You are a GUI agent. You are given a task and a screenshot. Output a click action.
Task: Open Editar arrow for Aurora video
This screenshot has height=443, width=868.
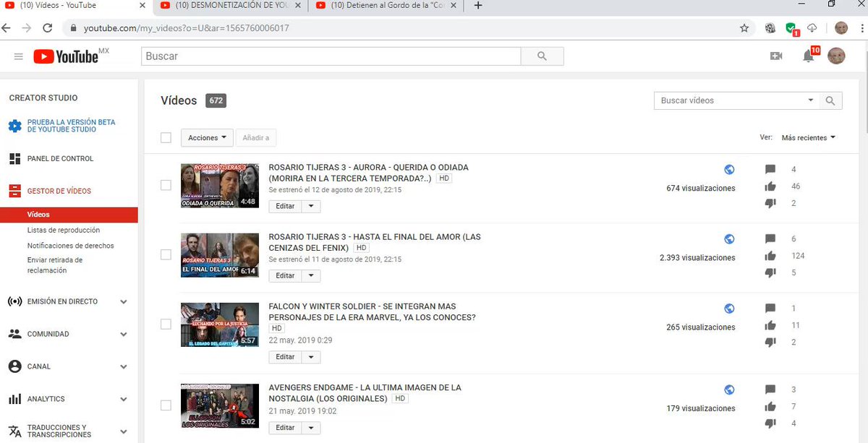coord(311,206)
